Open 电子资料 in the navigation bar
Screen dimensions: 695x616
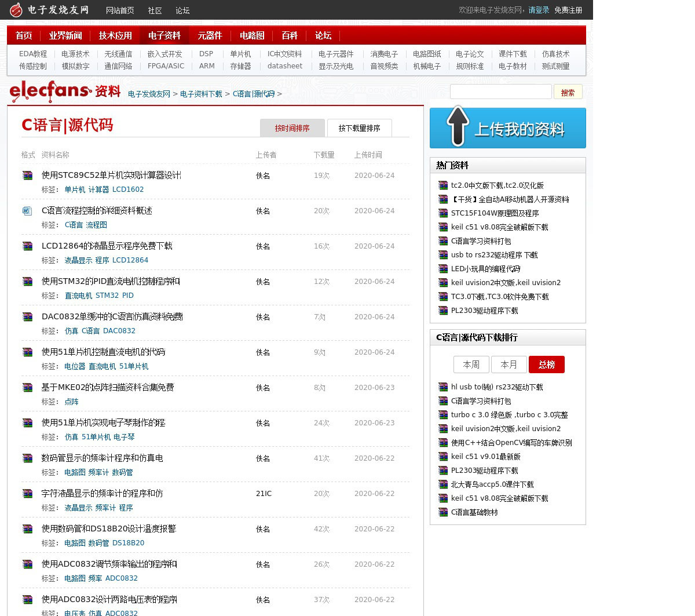pyautogui.click(x=164, y=35)
